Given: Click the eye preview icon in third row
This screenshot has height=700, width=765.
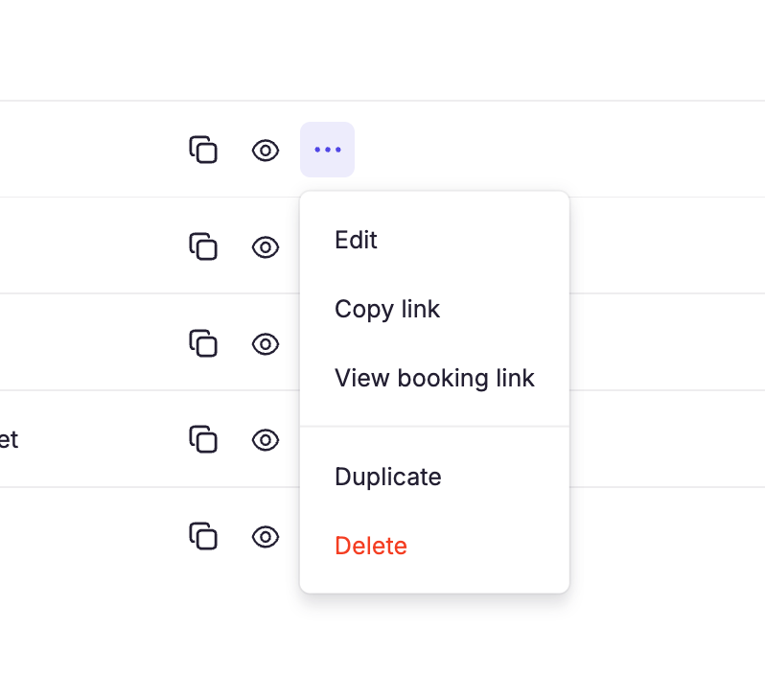Looking at the screenshot, I should pos(266,344).
